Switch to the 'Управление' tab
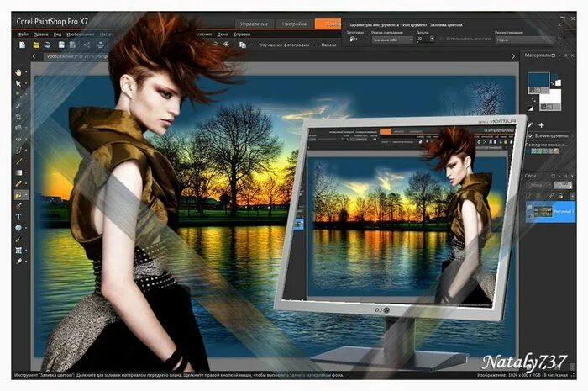The width and height of the screenshot is (588, 391). 255,24
